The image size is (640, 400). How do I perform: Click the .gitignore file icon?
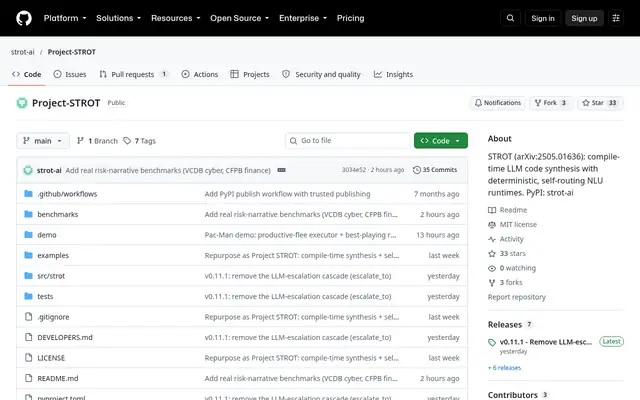point(28,317)
